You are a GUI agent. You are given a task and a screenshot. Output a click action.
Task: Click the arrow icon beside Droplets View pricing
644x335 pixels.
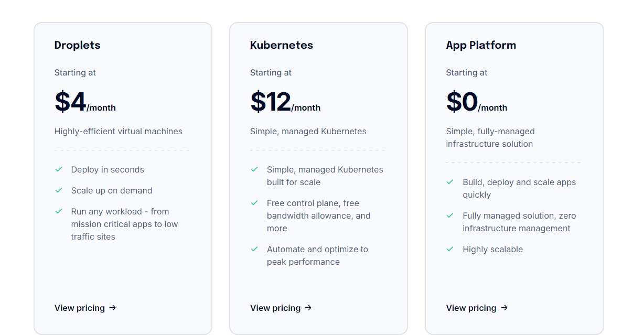[x=112, y=308]
